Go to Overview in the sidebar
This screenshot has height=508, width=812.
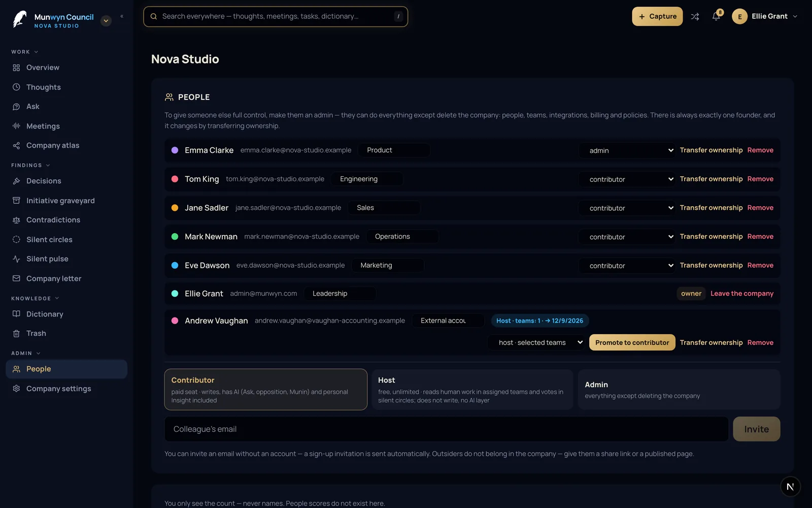(x=66, y=68)
